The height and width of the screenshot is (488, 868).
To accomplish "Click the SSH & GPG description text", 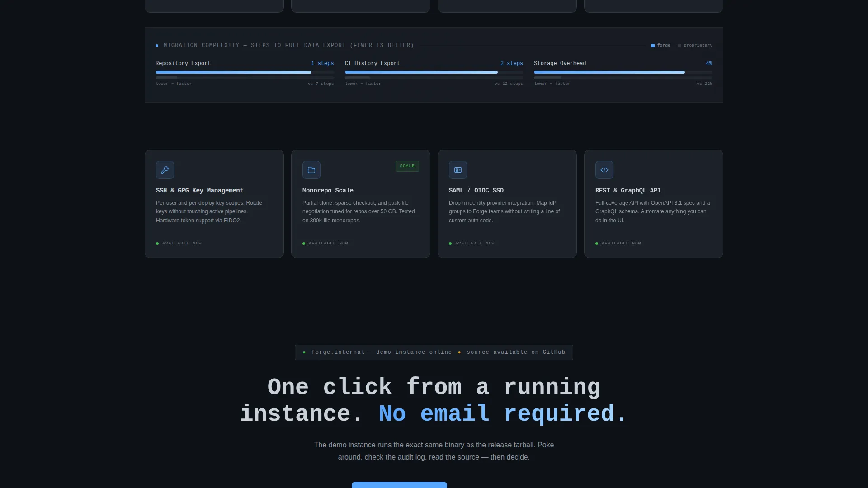I will pos(209,212).
